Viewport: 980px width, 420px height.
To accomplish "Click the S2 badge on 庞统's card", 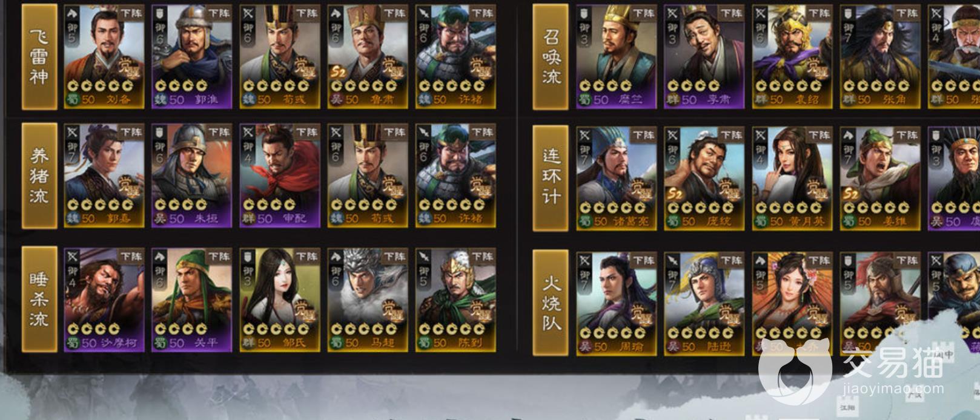I will [675, 194].
